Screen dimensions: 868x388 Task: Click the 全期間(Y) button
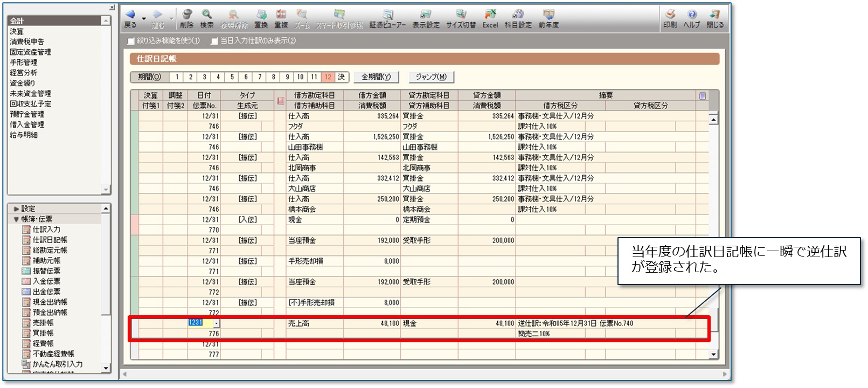376,77
